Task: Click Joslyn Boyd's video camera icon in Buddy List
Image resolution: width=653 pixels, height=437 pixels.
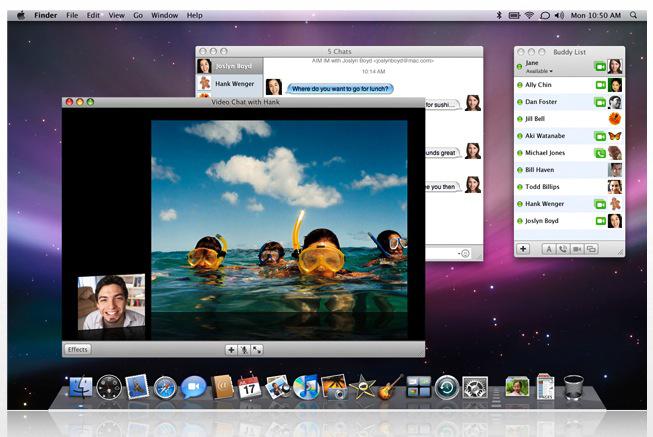Action: [600, 221]
